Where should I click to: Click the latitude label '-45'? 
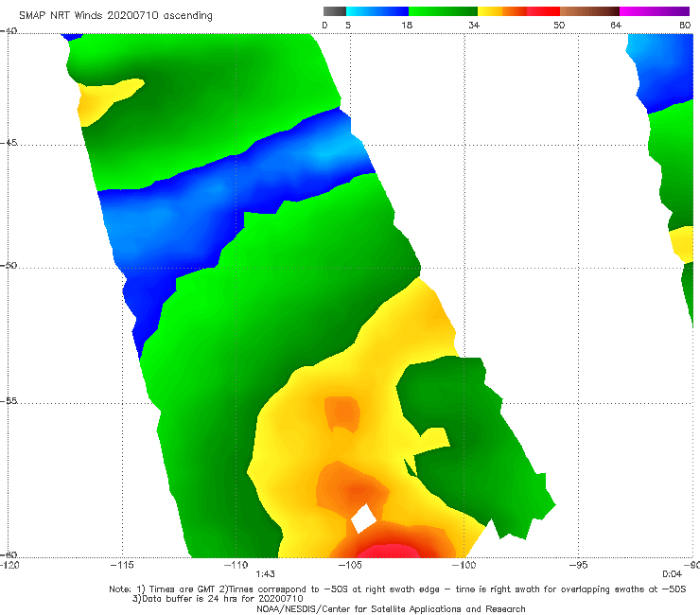[9, 143]
